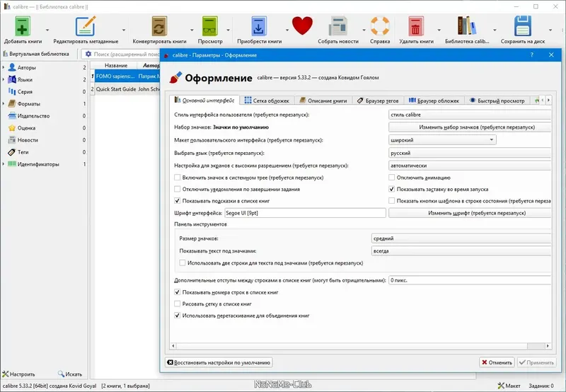Toggle the Отключить анимацию checkbox

tap(392, 177)
